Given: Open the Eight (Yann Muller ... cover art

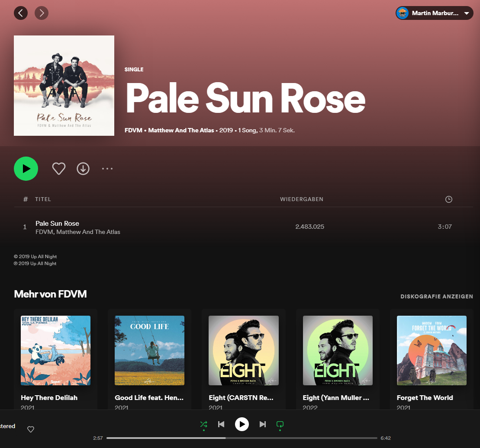Looking at the screenshot, I should pos(338,350).
